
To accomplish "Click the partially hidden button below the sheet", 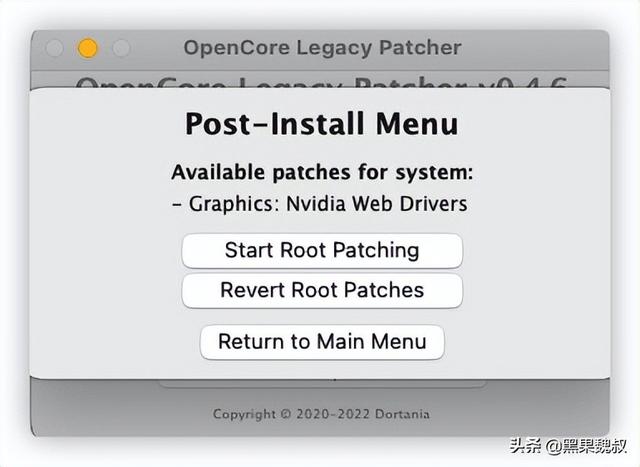I will (322, 383).
